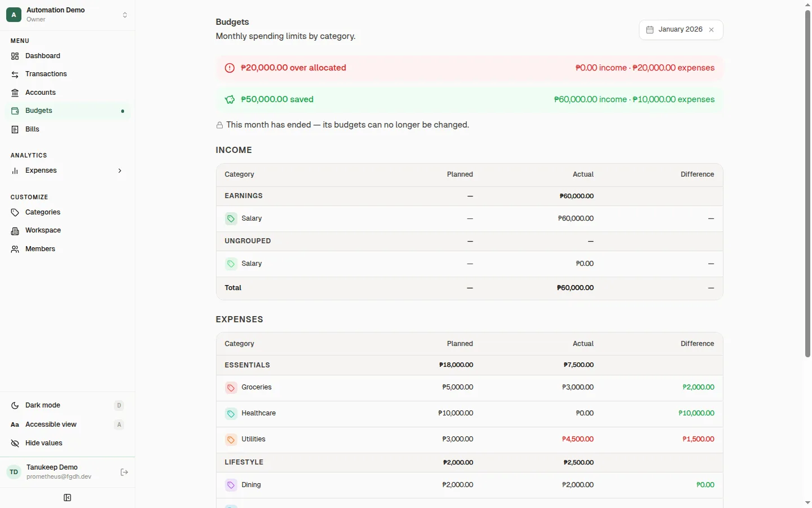Open the Members page
Viewport: 812px width, 508px height.
[68, 249]
